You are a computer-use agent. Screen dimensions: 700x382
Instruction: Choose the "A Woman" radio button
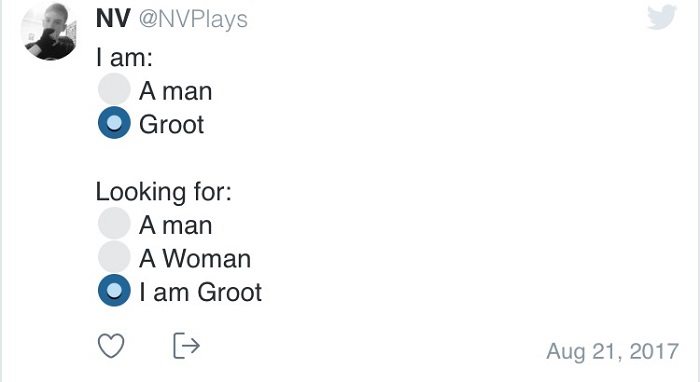pyautogui.click(x=114, y=257)
